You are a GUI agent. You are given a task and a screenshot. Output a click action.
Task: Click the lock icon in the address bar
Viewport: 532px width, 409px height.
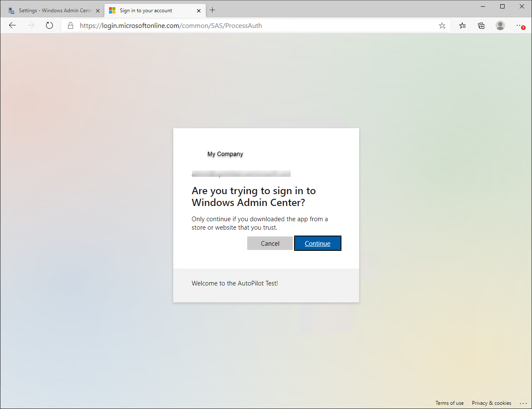pos(71,25)
